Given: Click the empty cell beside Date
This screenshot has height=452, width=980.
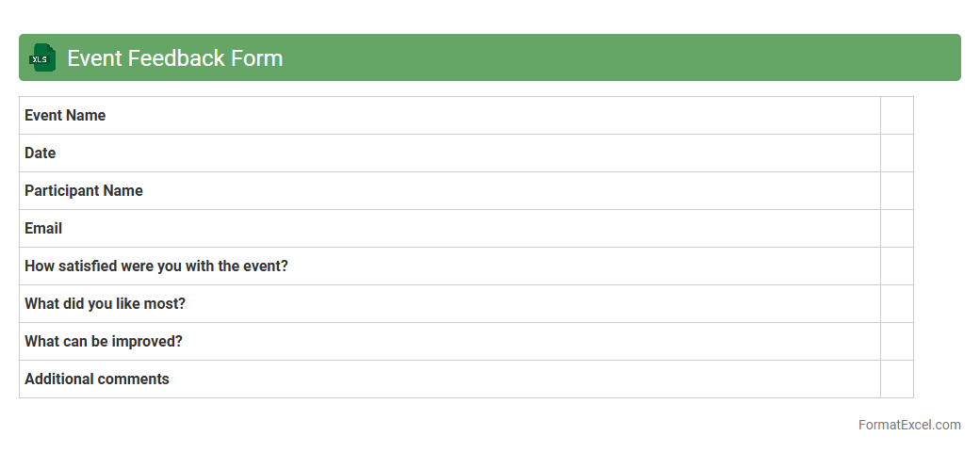Looking at the screenshot, I should coord(897,153).
